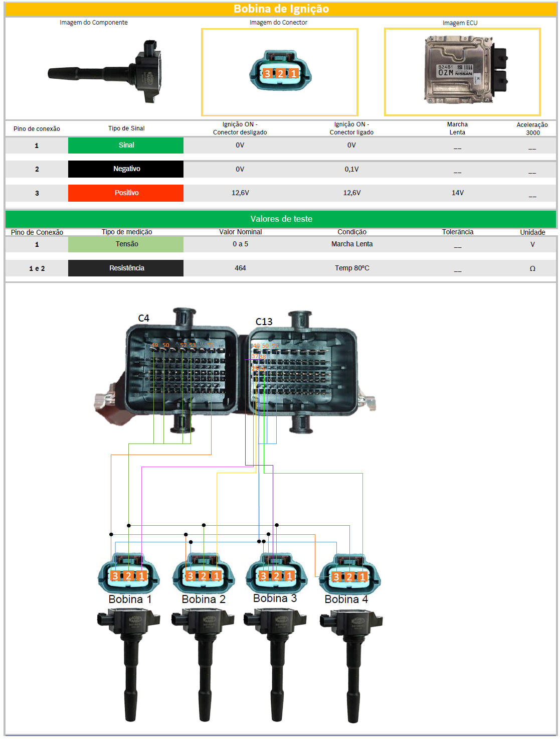Click the Bobina 1 connector icon
Screen dimensions: 560x745
click(128, 574)
